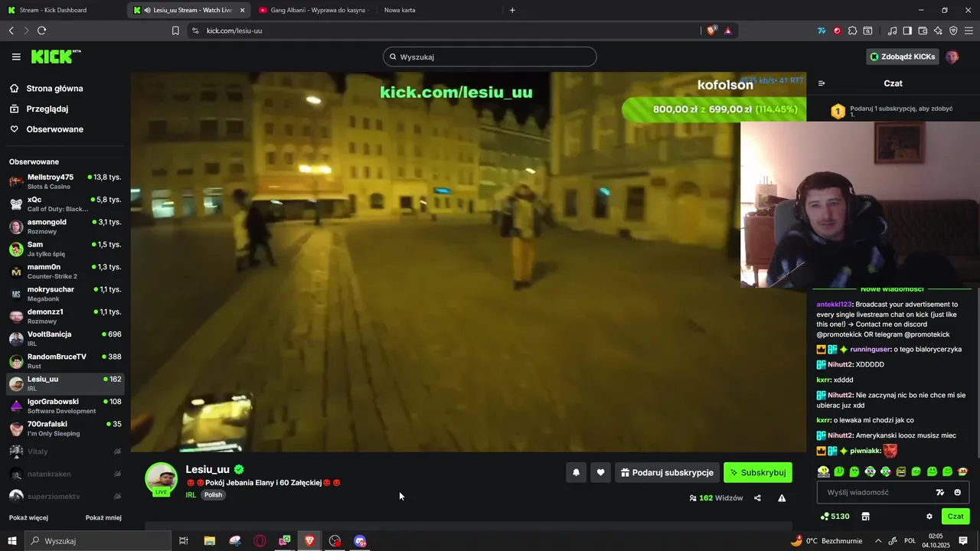
Task: Open a new browser tab with plus
Action: (x=512, y=10)
